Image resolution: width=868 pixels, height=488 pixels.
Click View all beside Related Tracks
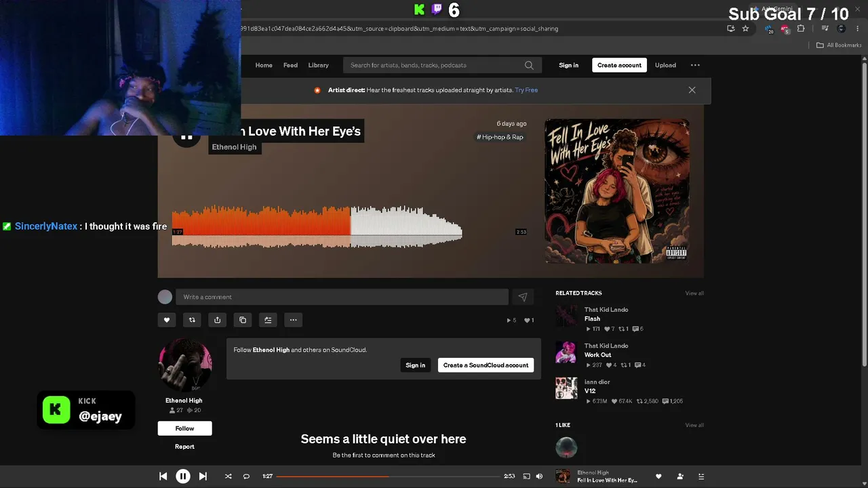(694, 293)
